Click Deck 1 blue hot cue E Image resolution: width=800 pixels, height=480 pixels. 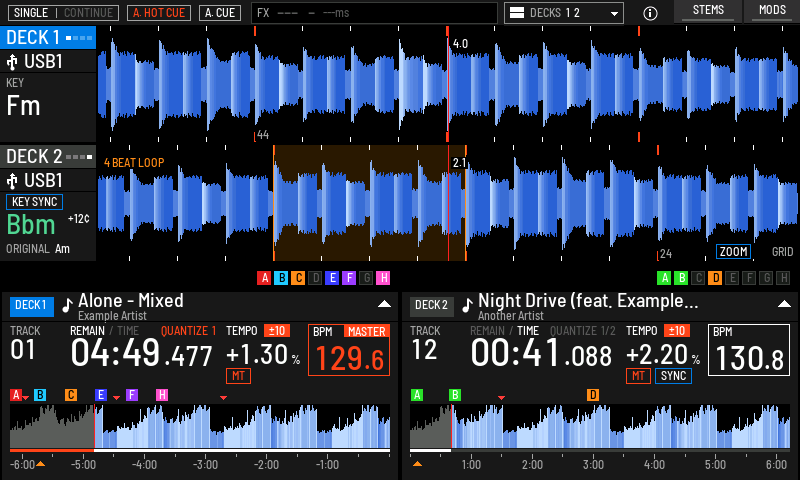pos(332,277)
